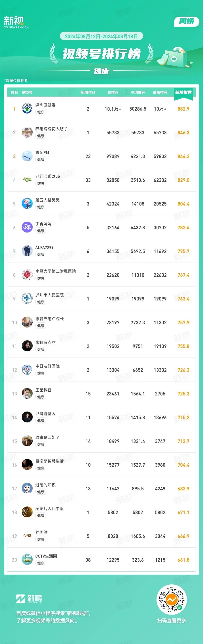Viewport: 203px width, 644px height.
Task: Click the 总推荐 column header
Action: coord(113,93)
